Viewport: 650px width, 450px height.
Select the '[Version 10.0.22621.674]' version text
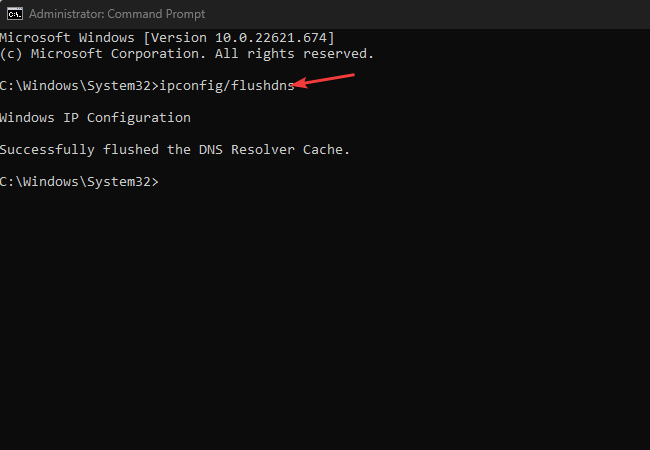tap(238, 38)
